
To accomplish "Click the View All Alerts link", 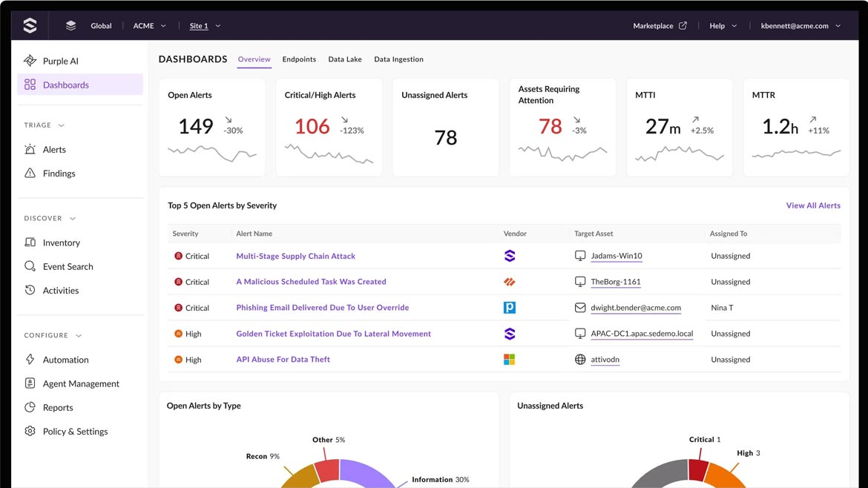I will pyautogui.click(x=813, y=205).
